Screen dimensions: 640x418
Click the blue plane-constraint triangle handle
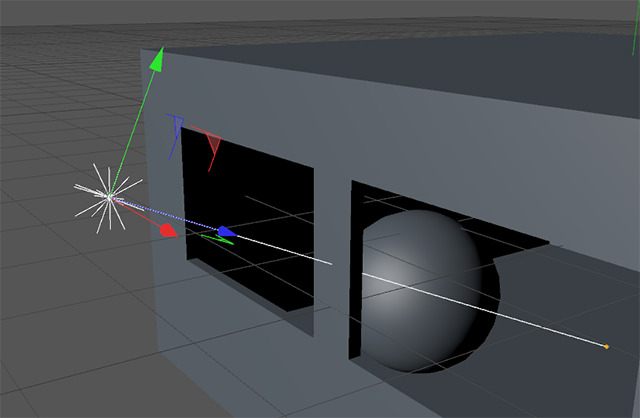[x=176, y=137]
